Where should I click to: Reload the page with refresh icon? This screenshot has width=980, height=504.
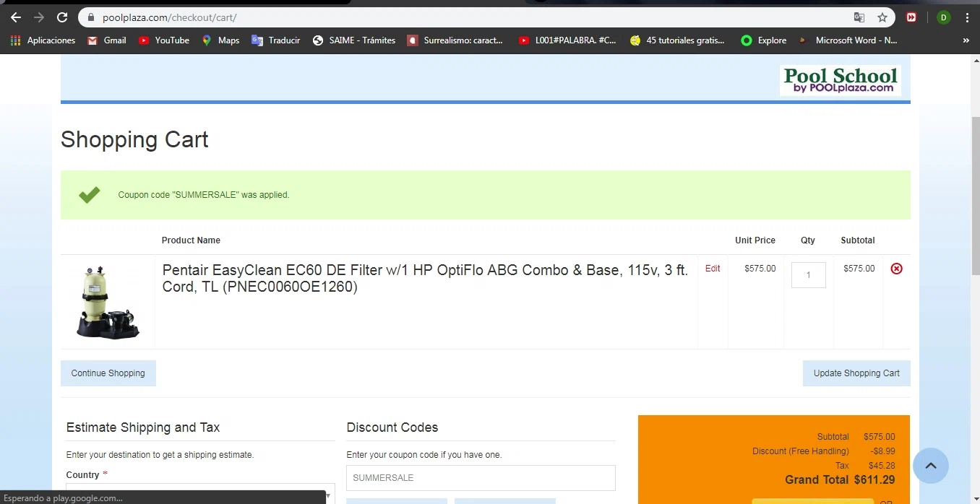[62, 17]
